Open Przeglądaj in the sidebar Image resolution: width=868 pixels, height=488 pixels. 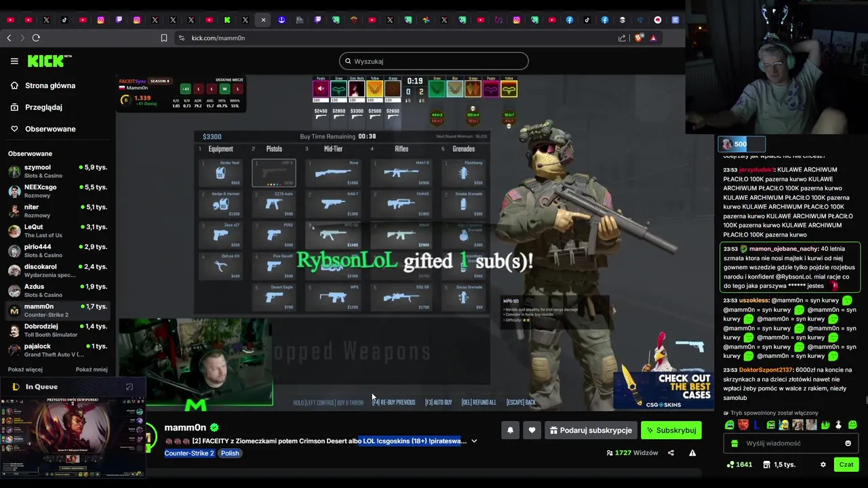[43, 107]
